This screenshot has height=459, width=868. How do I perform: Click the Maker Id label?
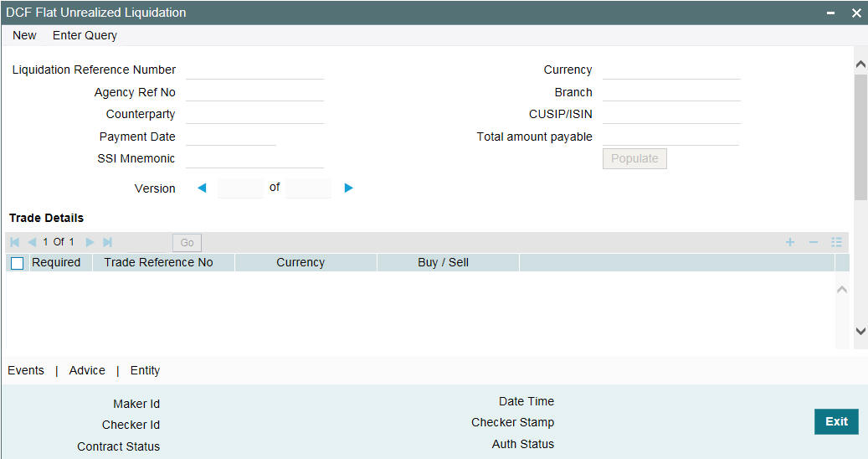click(136, 405)
